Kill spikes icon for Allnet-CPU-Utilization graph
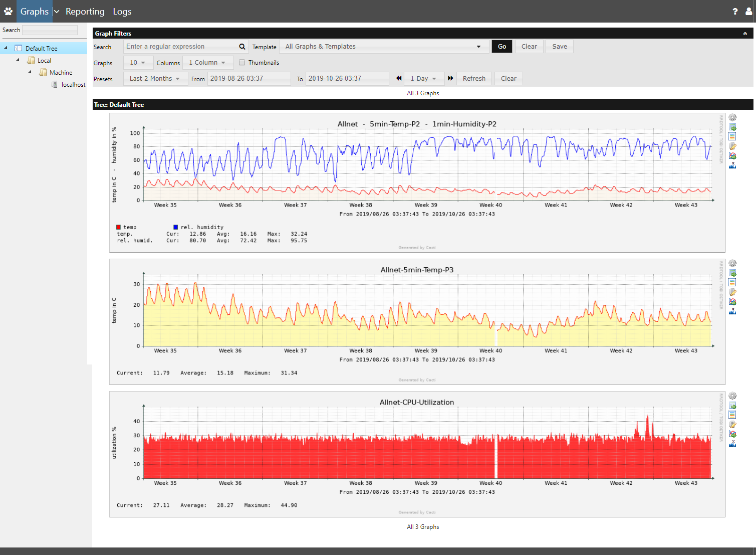This screenshot has width=756, height=555. (732, 443)
